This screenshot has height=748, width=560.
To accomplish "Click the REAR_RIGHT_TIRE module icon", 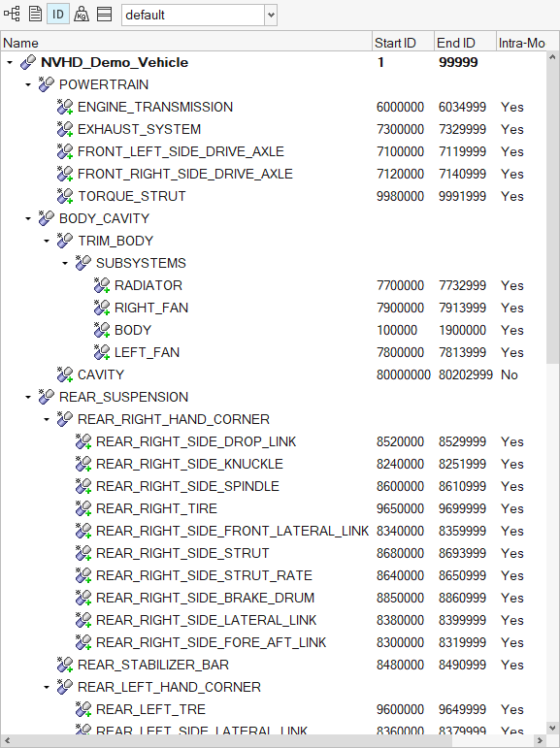I will click(x=83, y=508).
